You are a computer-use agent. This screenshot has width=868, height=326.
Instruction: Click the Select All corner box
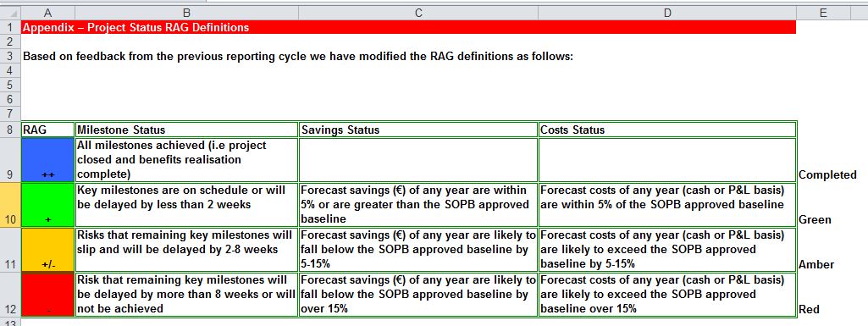coord(10,13)
